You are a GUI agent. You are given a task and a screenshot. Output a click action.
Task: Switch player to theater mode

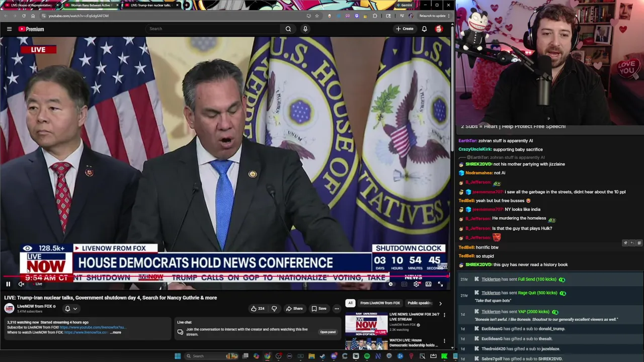[x=428, y=284]
